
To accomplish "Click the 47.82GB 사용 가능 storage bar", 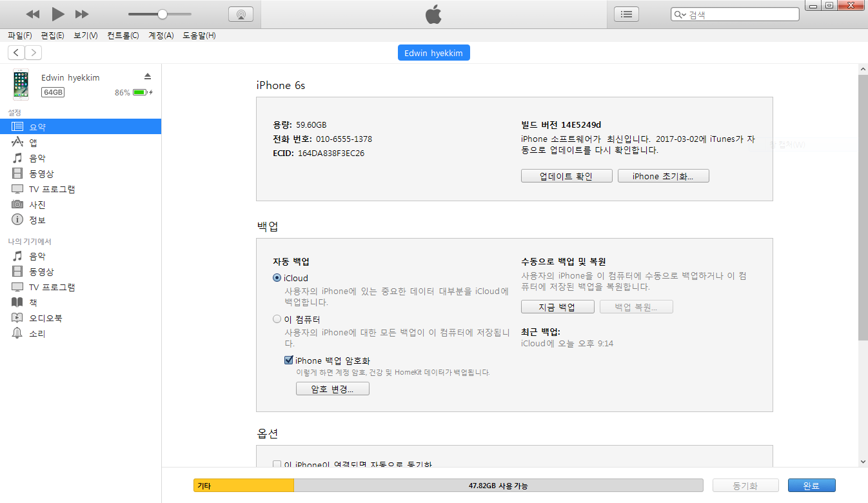I will point(498,486).
